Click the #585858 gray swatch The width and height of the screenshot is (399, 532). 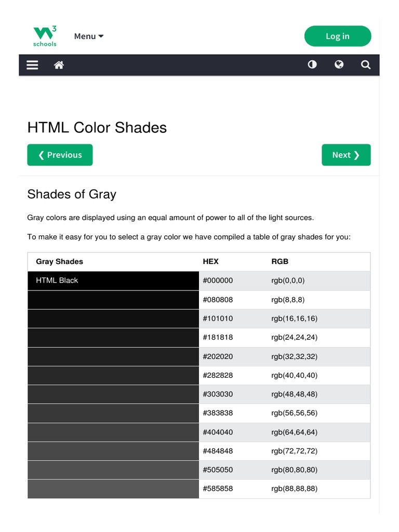point(113,489)
